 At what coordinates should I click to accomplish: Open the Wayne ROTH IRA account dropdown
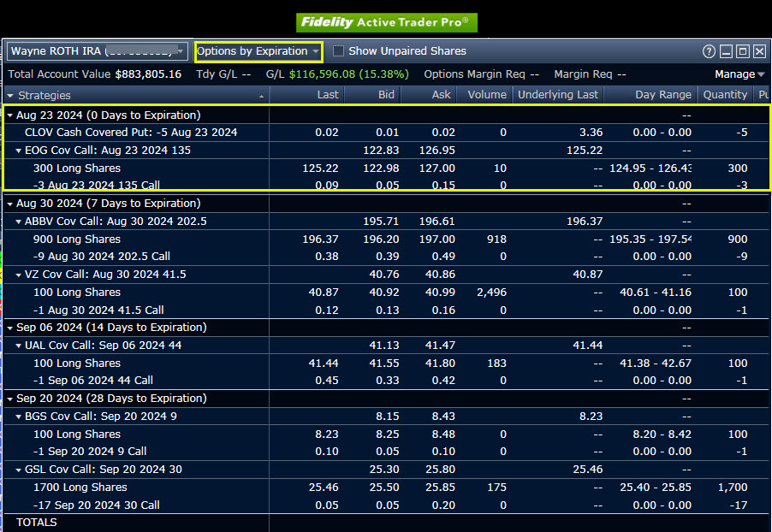pos(97,51)
